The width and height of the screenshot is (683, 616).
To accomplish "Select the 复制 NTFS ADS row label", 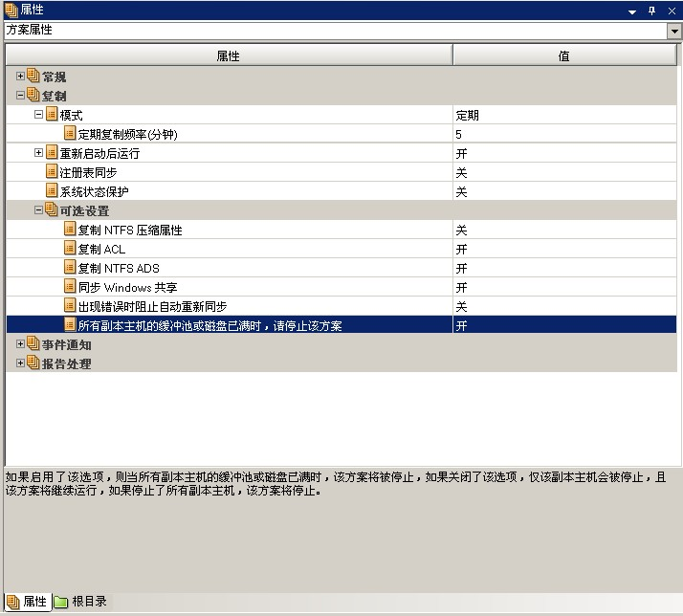I will (x=119, y=269).
